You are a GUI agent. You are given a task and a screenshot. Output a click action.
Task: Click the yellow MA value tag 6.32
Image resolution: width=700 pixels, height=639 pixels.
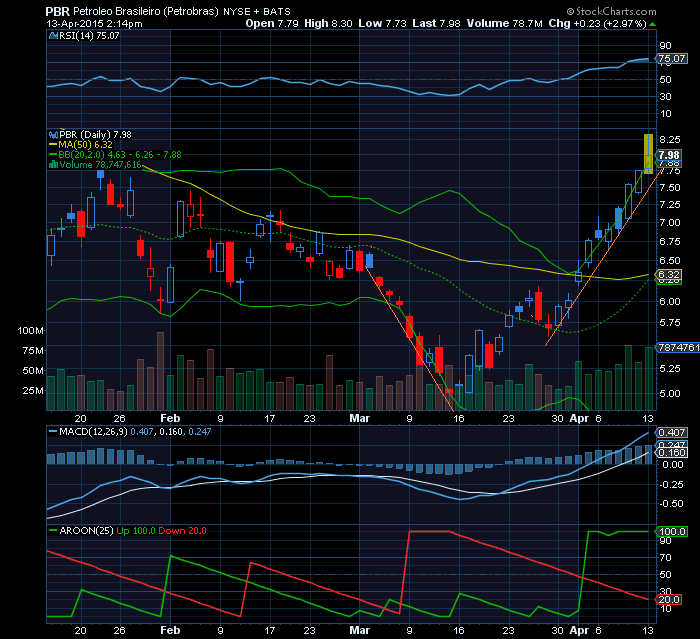pos(668,274)
